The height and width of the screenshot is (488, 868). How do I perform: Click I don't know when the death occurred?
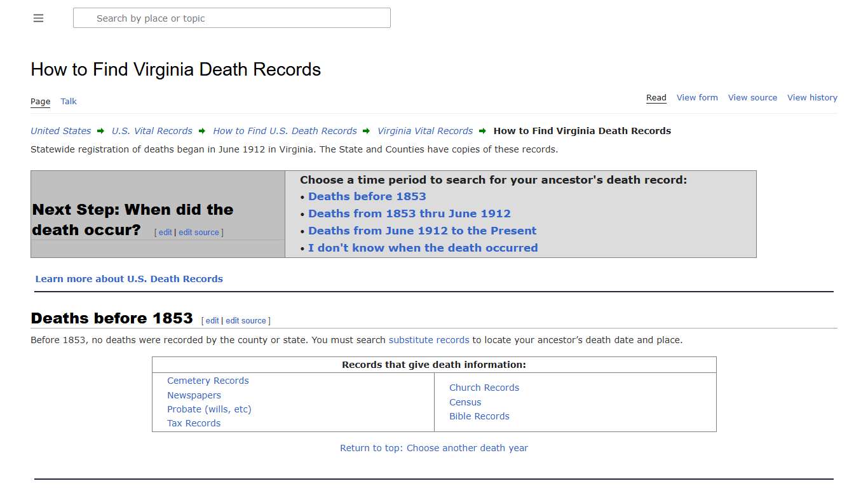pos(423,248)
